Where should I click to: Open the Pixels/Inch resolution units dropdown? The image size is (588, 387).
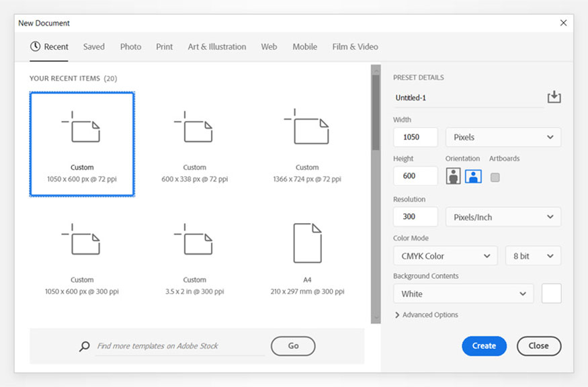[x=503, y=217]
